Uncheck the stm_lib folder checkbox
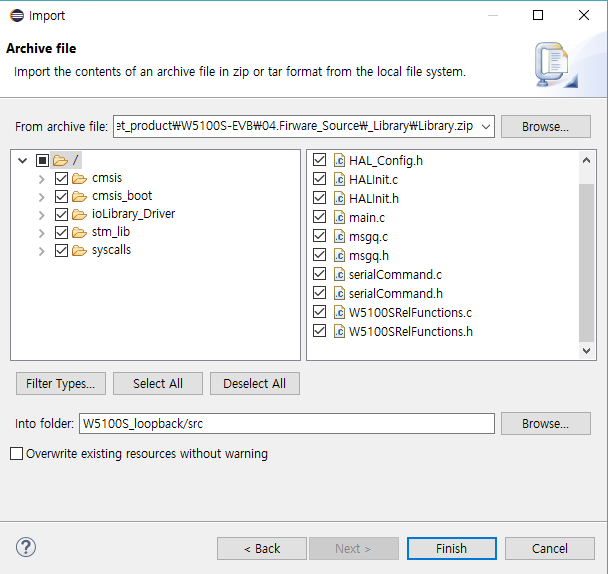The image size is (608, 574). click(x=61, y=232)
